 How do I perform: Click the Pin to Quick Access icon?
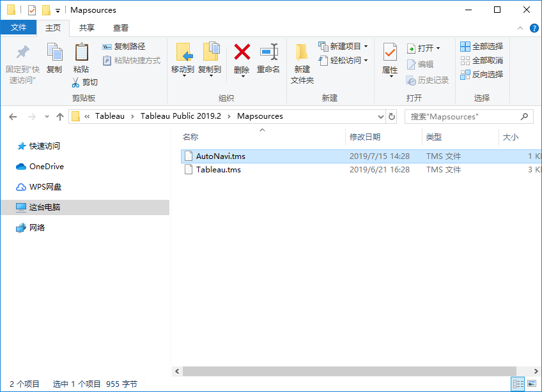22,52
